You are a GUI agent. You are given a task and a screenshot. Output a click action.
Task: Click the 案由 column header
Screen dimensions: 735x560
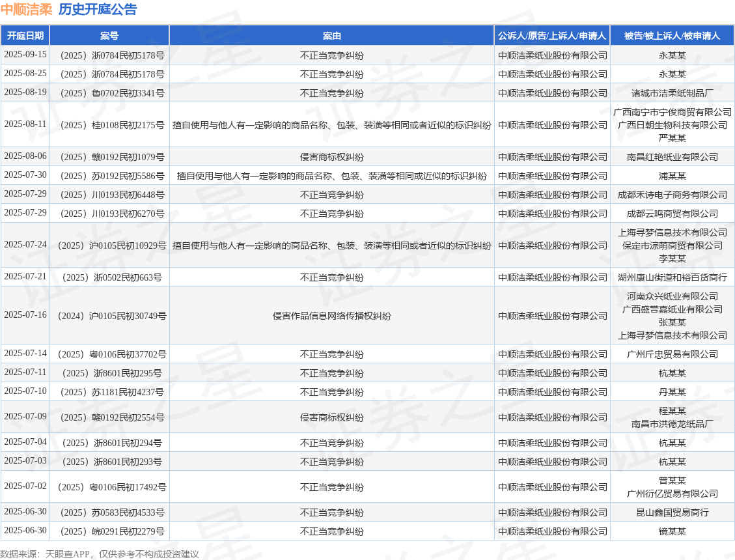[332, 36]
